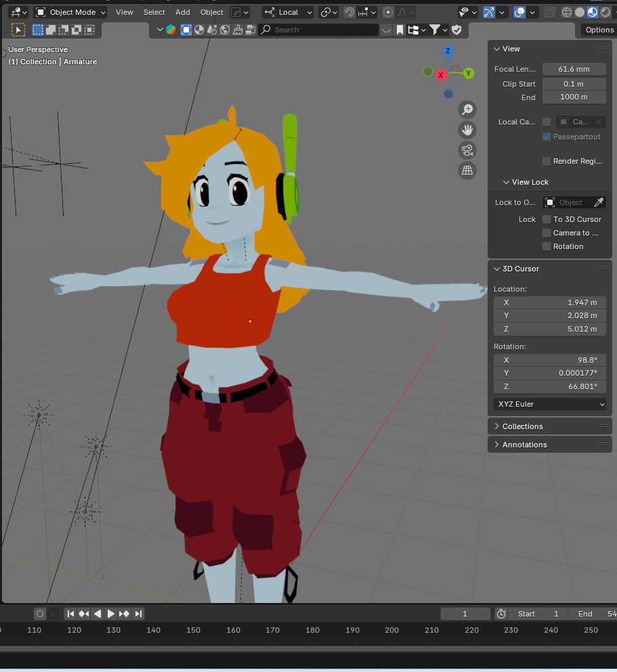Open the object visibility eye dropdown
The width and height of the screenshot is (617, 672).
point(467,12)
